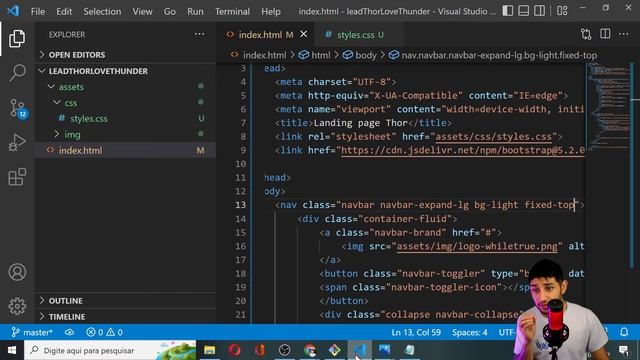Toggle secondary side bar visibility

point(539,11)
